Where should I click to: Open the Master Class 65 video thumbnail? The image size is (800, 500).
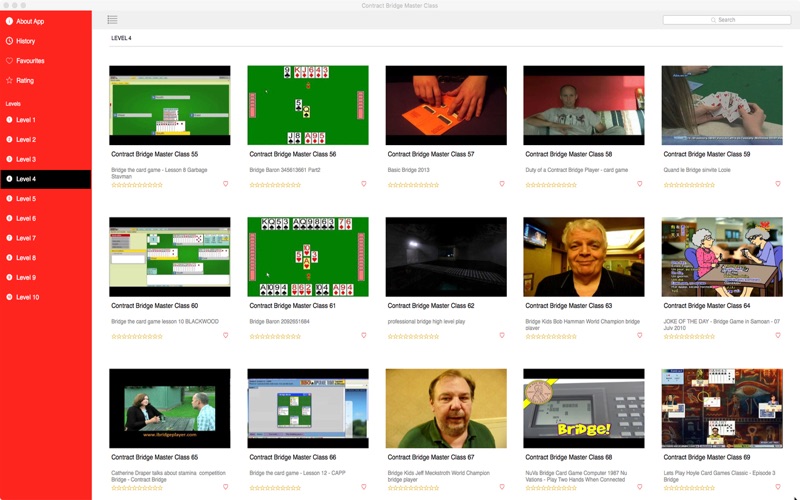169,408
